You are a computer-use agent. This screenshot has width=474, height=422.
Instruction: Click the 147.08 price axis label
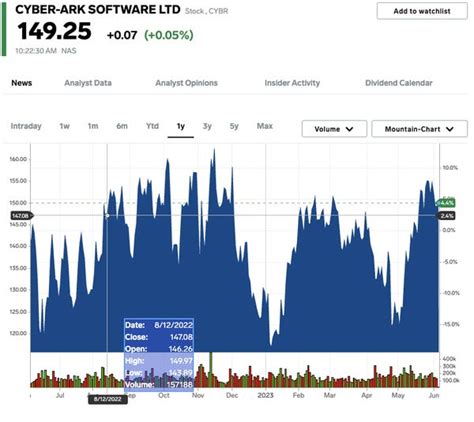21,216
